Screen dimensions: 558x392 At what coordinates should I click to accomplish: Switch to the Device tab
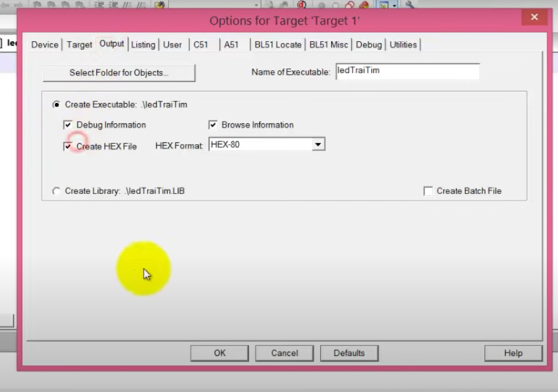pyautogui.click(x=45, y=45)
